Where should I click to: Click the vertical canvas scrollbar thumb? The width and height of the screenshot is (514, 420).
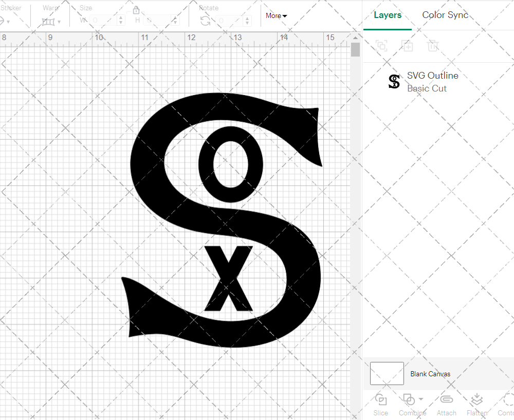tap(355, 50)
